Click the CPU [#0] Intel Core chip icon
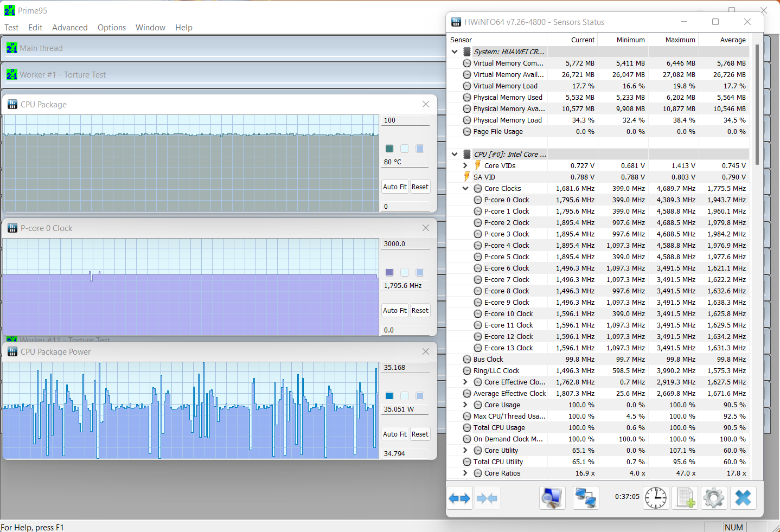Image resolution: width=780 pixels, height=532 pixels. click(x=467, y=154)
